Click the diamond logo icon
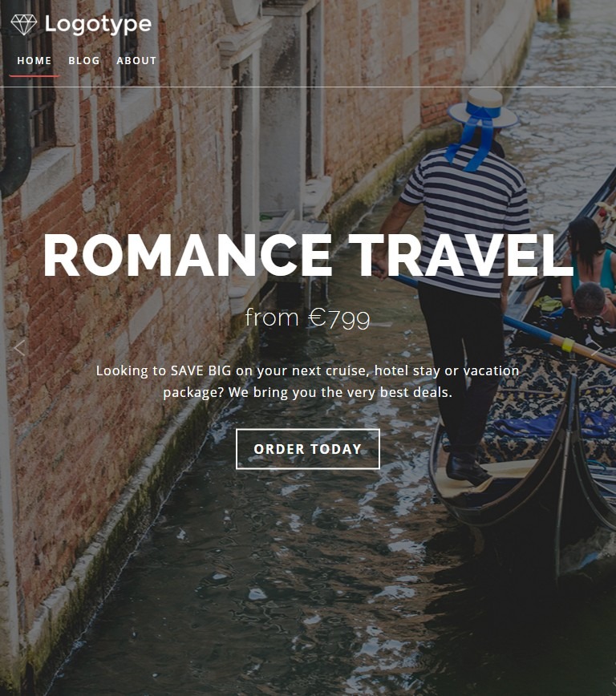This screenshot has width=616, height=696. (24, 24)
